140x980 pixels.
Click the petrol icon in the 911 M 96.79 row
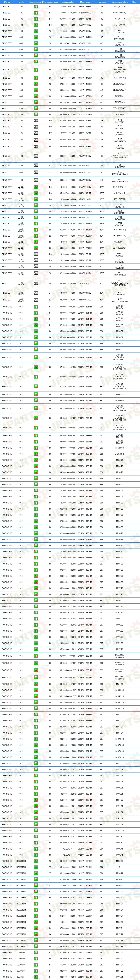pos(36,540)
